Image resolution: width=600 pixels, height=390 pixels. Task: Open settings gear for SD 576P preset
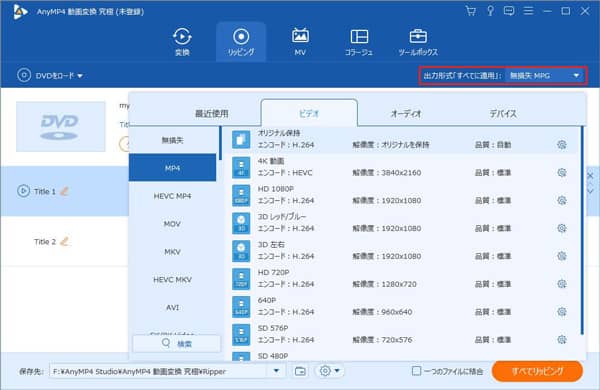click(562, 339)
